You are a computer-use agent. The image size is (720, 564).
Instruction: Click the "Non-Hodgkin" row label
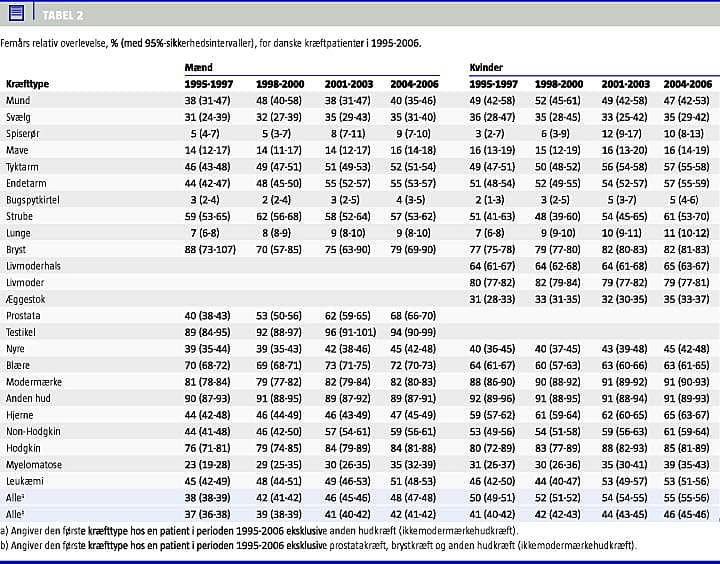coord(33,430)
